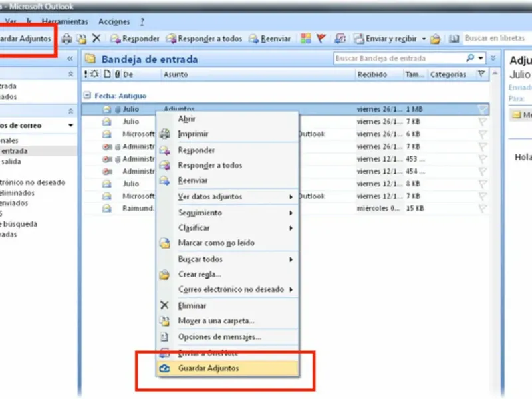This screenshot has height=399, width=532.
Task: Click the address book icon in toolbar
Action: tap(454, 39)
